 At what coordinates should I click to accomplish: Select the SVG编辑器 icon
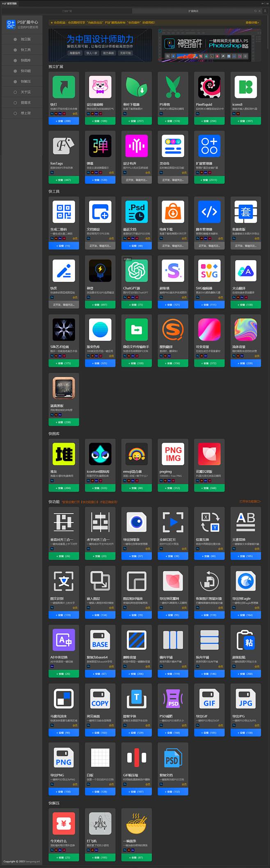tap(209, 271)
